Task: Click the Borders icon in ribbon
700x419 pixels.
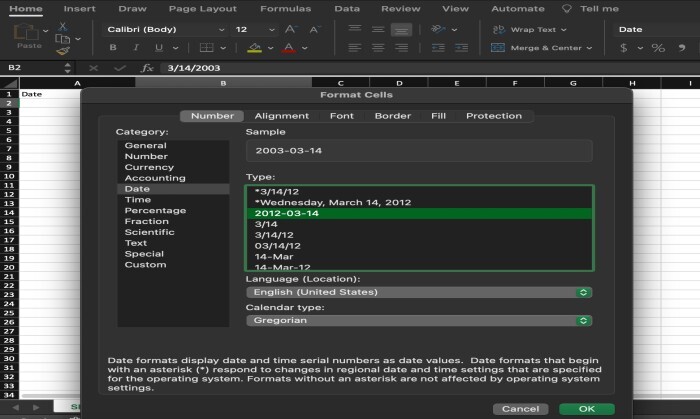Action: (x=206, y=47)
